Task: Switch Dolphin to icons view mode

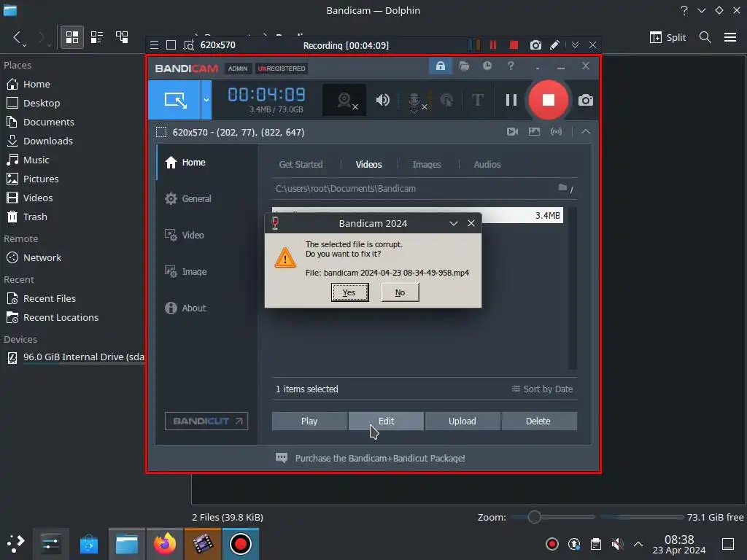Action: tap(72, 37)
